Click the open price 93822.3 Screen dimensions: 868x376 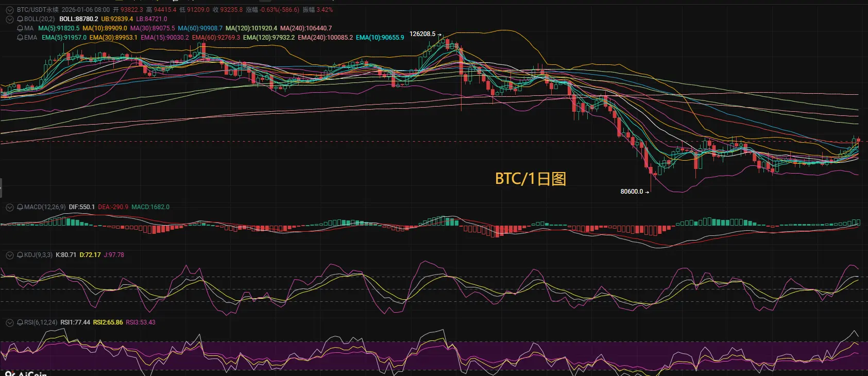coord(131,10)
